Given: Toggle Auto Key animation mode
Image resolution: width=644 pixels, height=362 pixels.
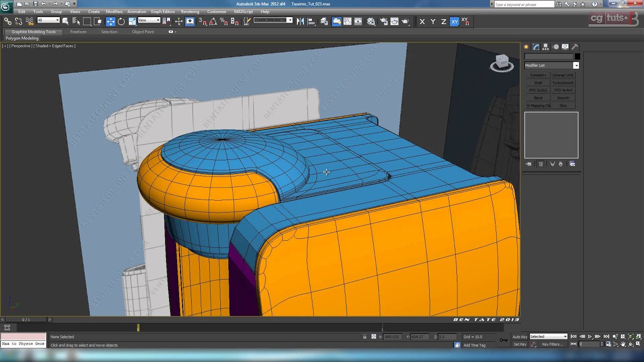Looking at the screenshot, I should (520, 336).
